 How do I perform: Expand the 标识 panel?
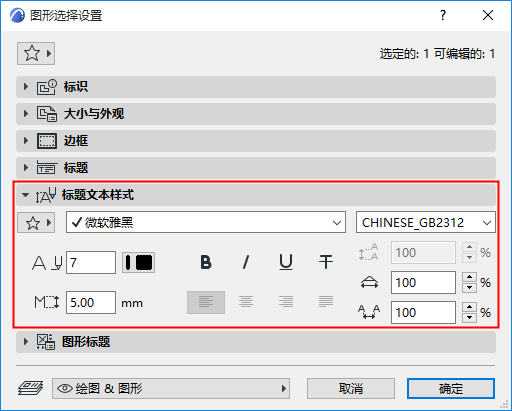tap(256, 87)
